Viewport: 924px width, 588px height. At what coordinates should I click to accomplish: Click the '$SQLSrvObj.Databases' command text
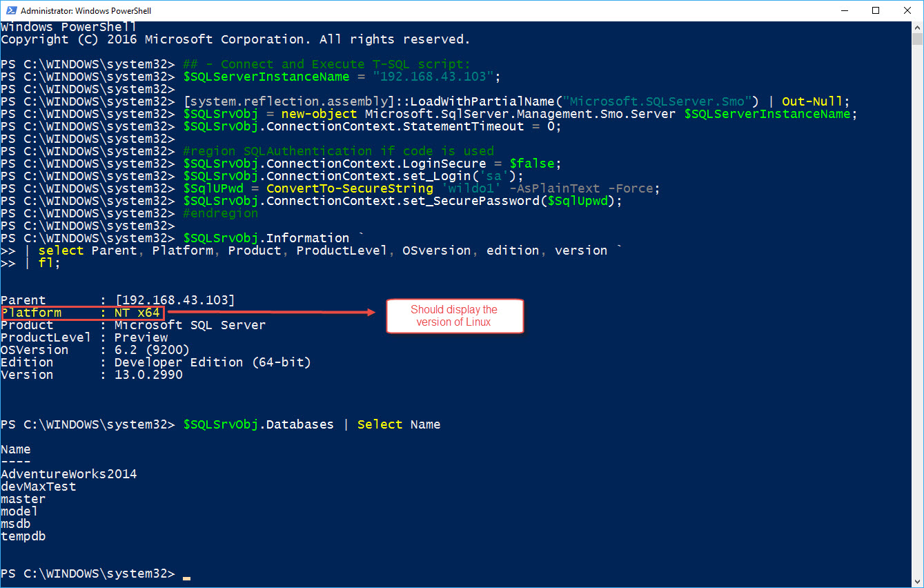coord(258,424)
